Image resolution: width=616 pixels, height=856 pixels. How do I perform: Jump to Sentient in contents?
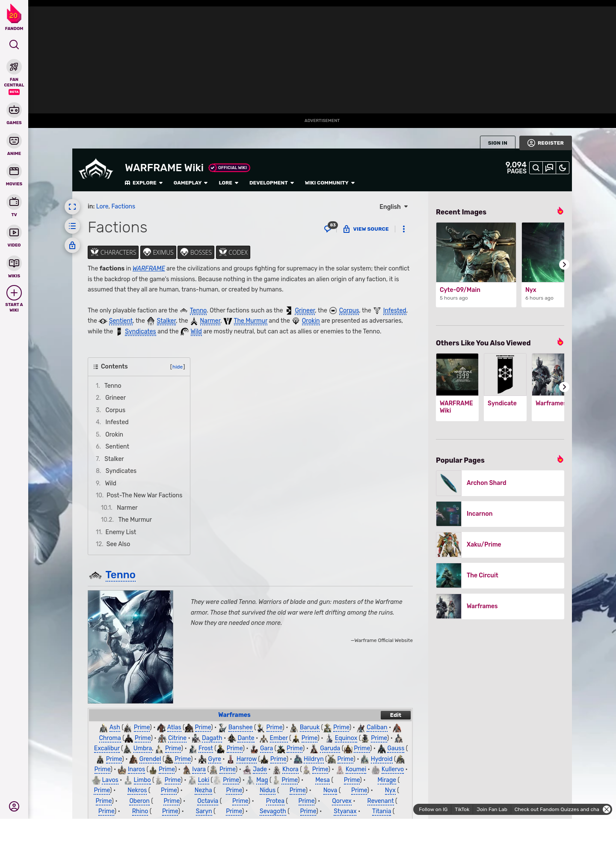pos(117,446)
